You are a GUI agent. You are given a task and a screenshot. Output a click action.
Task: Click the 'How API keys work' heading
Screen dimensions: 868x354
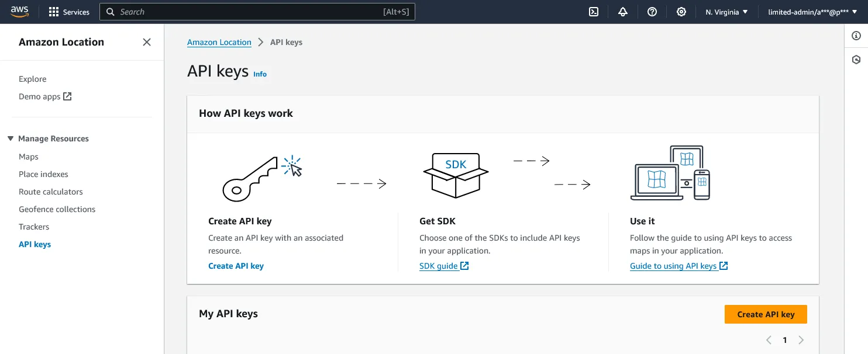point(246,113)
